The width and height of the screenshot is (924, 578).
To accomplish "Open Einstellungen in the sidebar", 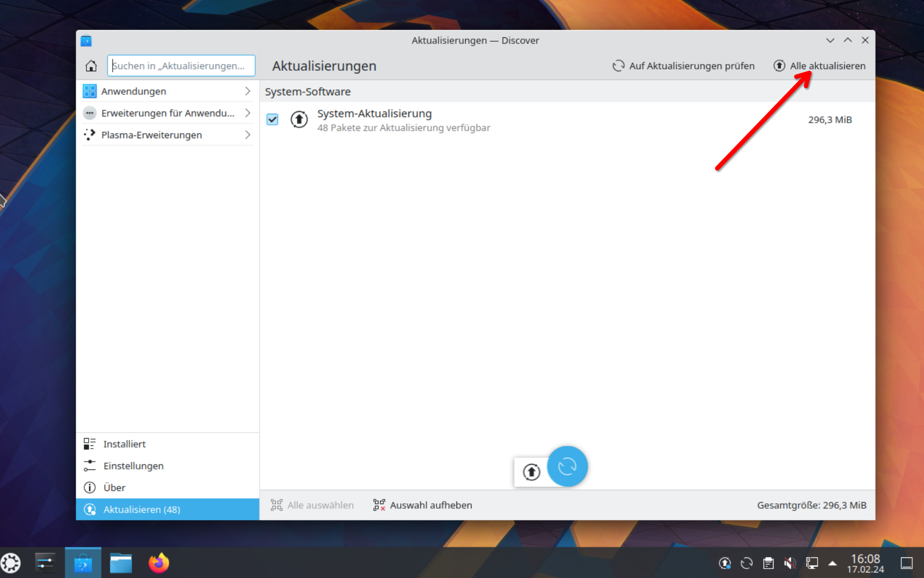I will tap(133, 465).
